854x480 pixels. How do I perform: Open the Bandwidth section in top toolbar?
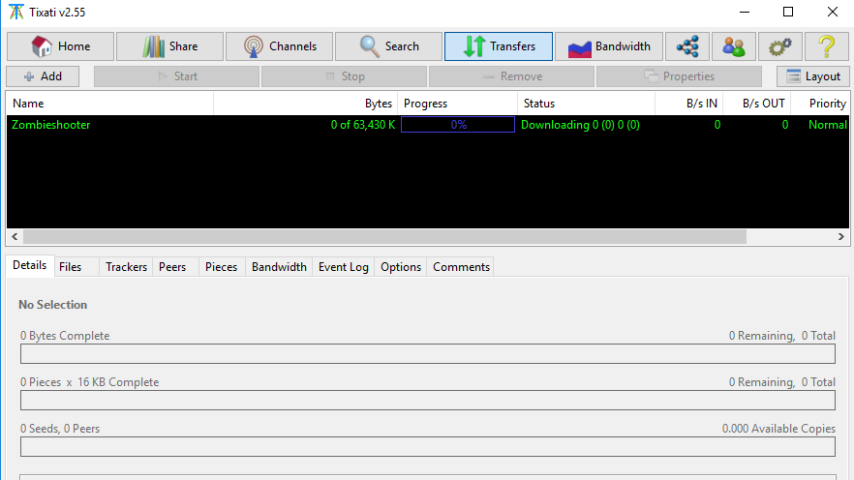tap(609, 46)
